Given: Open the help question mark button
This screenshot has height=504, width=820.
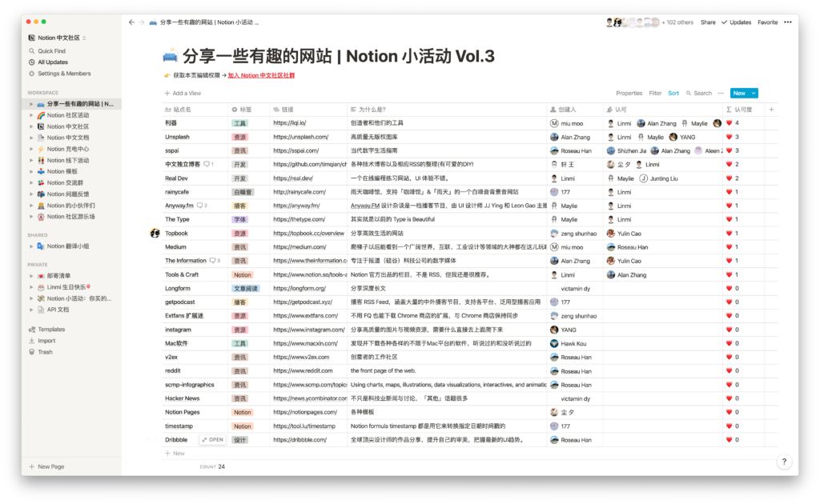Looking at the screenshot, I should click(x=784, y=461).
